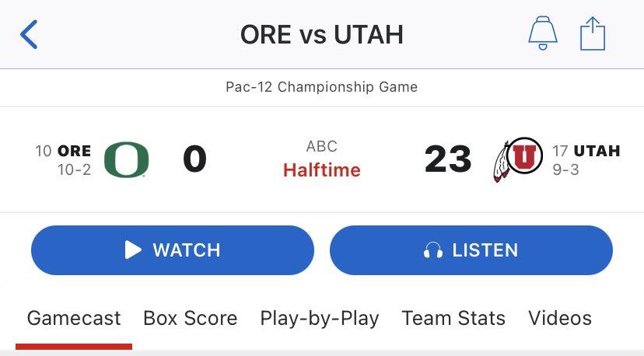Switch to the Team Stats tab
The height and width of the screenshot is (356, 644).
(x=453, y=318)
